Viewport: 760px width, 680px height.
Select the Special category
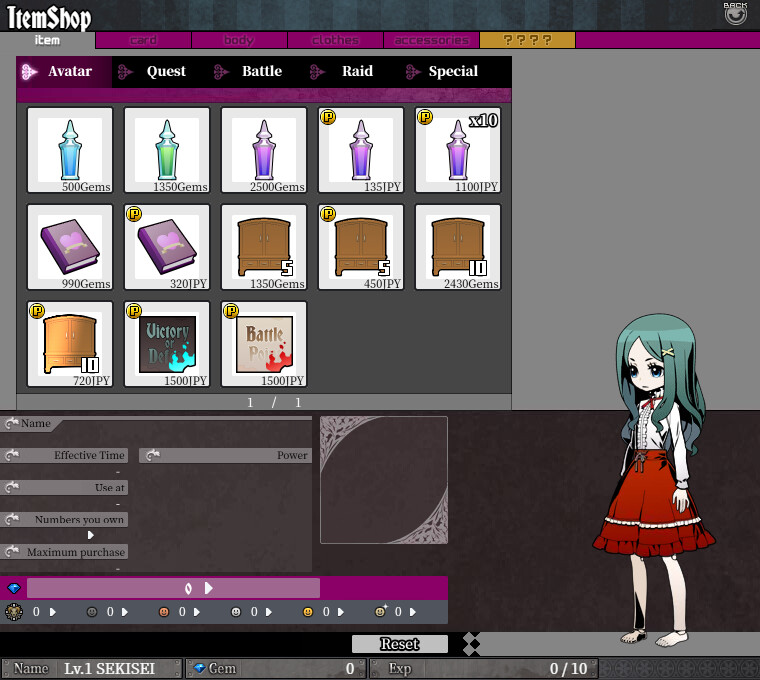point(448,72)
